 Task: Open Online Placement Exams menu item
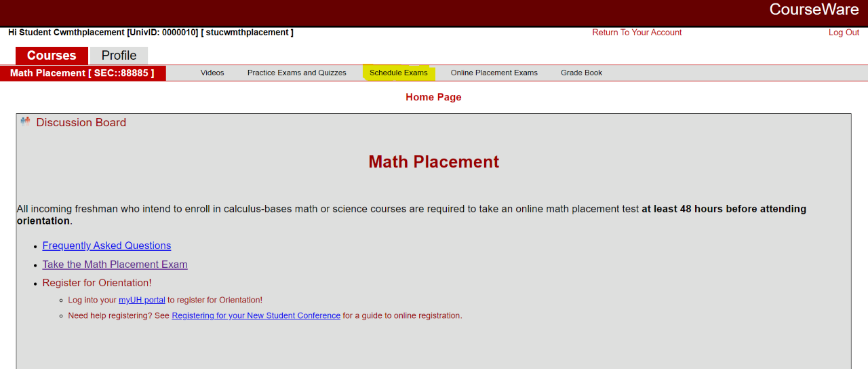[x=494, y=73]
